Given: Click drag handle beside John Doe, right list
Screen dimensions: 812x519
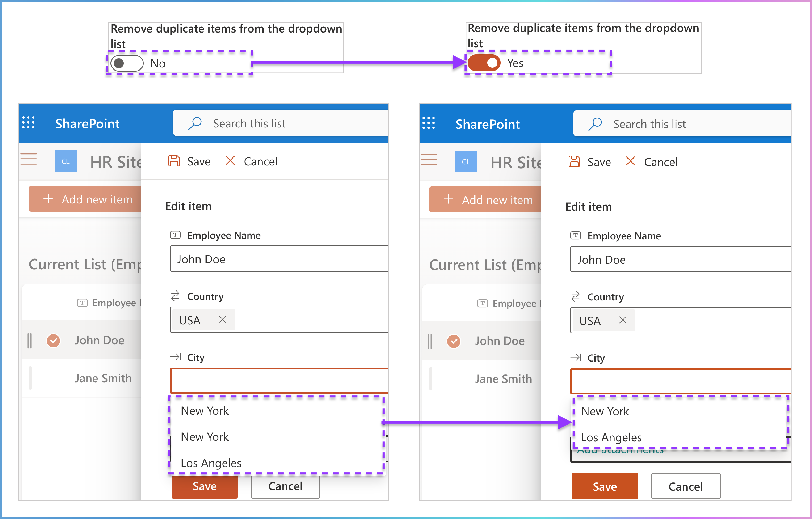Looking at the screenshot, I should coord(430,341).
